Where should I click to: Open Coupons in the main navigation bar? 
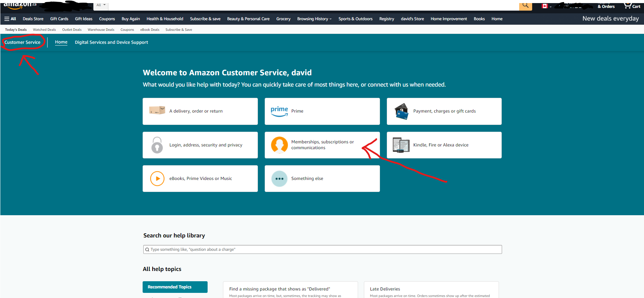click(x=107, y=19)
